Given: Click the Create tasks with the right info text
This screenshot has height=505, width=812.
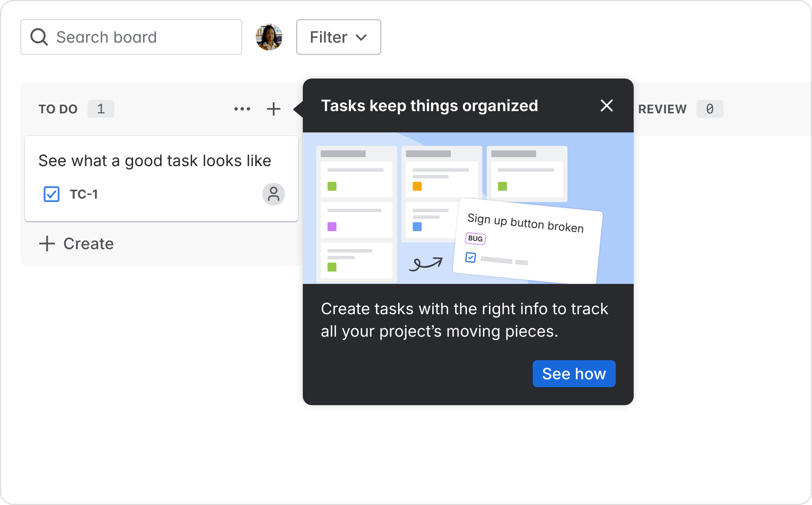Looking at the screenshot, I should (465, 320).
